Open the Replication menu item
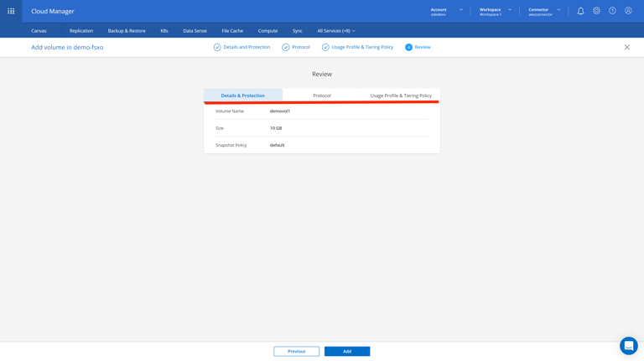This screenshot has height=361, width=644. click(81, 31)
